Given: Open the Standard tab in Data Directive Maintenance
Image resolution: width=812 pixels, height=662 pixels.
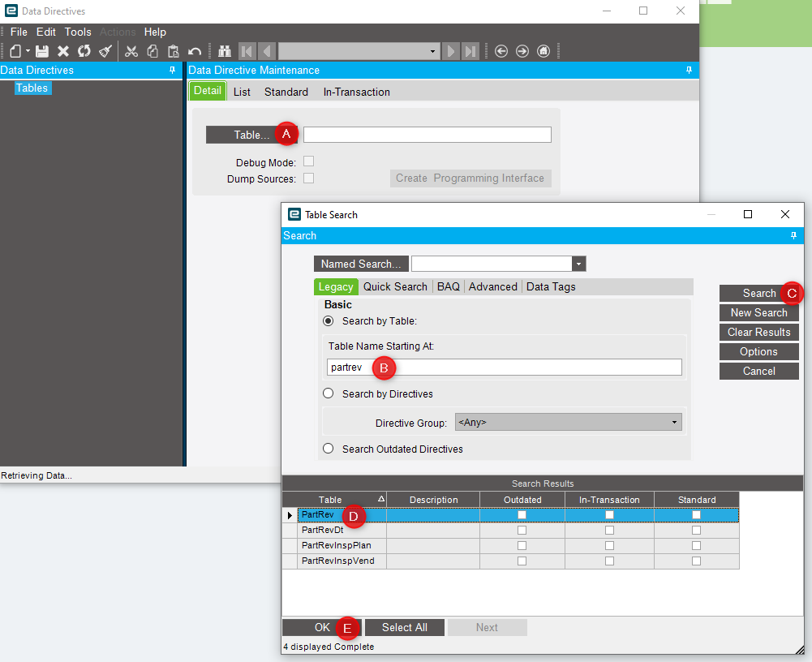Looking at the screenshot, I should point(286,91).
